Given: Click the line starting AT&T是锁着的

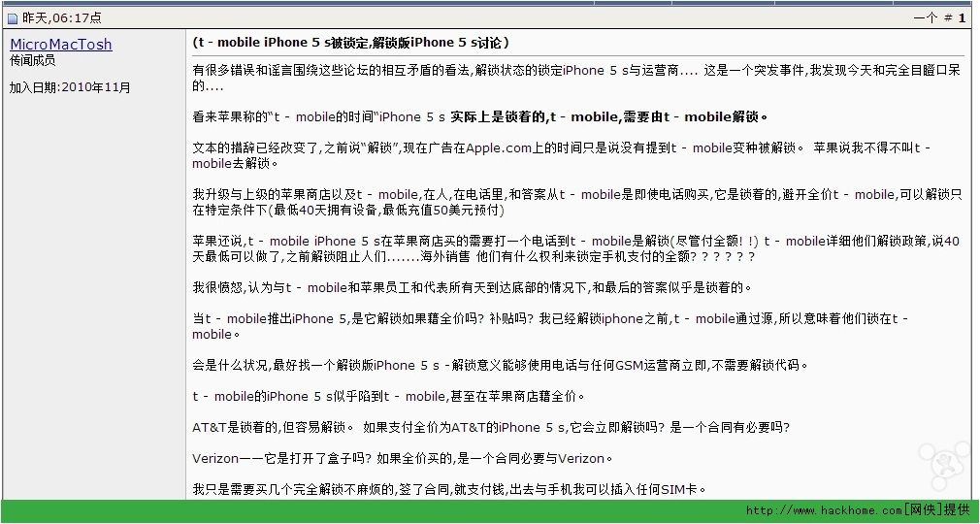Looking at the screenshot, I should pyautogui.click(x=491, y=428).
